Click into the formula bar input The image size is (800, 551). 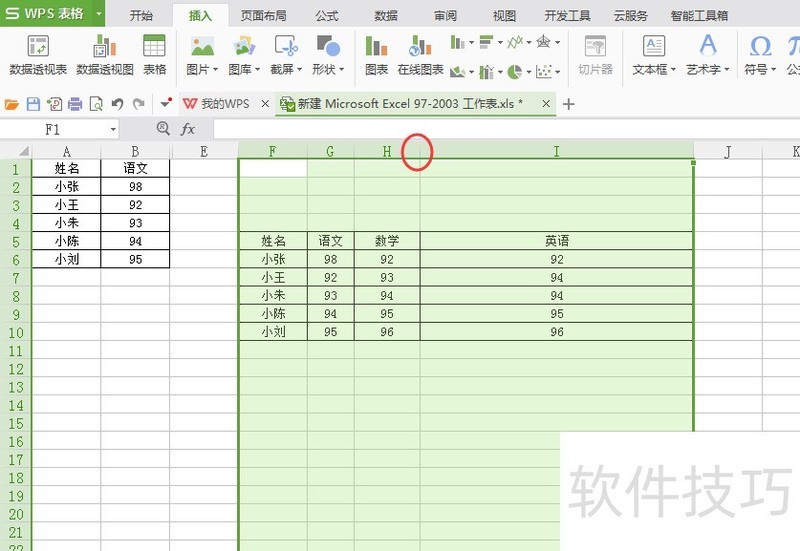pos(506,130)
